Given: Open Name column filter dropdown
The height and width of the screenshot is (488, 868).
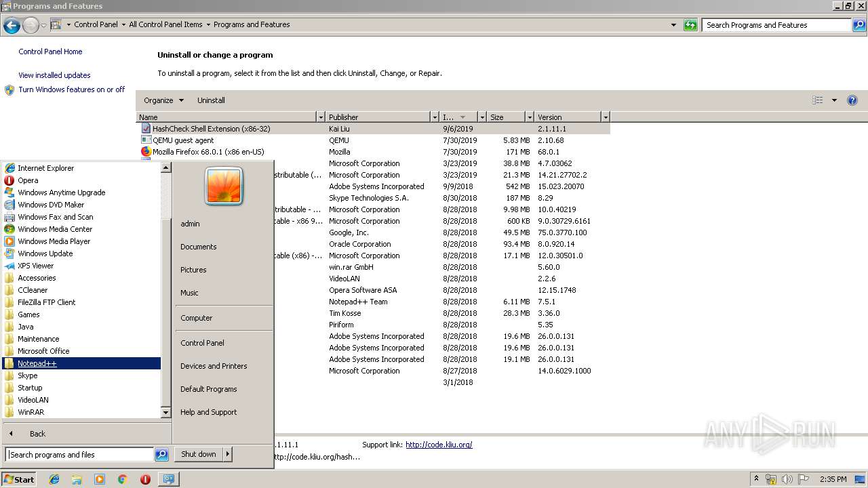Looking at the screenshot, I should click(321, 117).
